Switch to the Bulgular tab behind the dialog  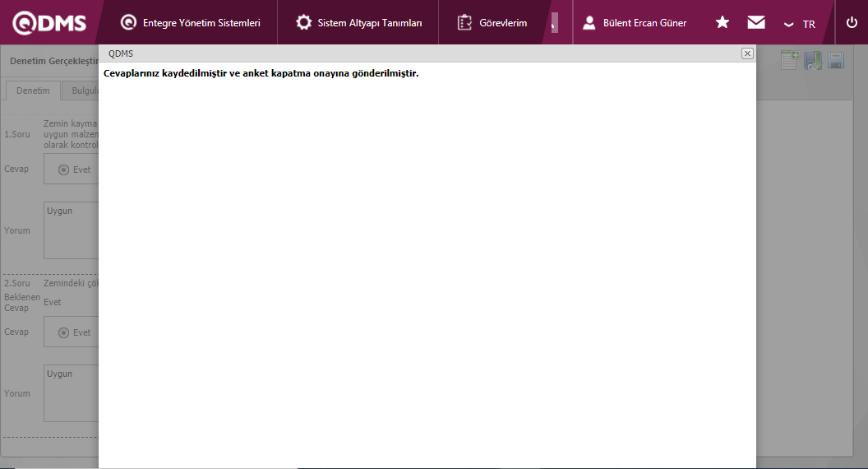(81, 91)
